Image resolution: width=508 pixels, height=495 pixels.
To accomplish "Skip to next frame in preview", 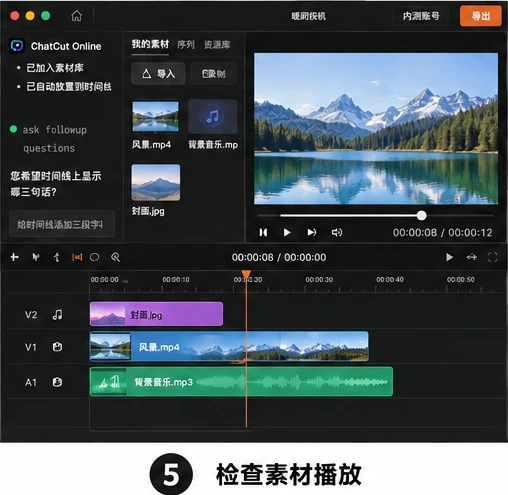I will pos(312,232).
